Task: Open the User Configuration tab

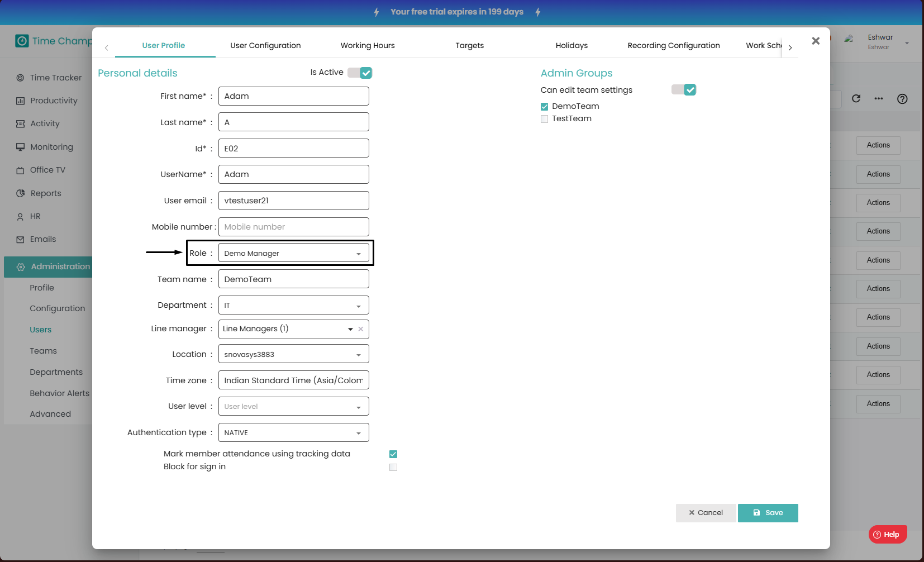Action: [265, 45]
